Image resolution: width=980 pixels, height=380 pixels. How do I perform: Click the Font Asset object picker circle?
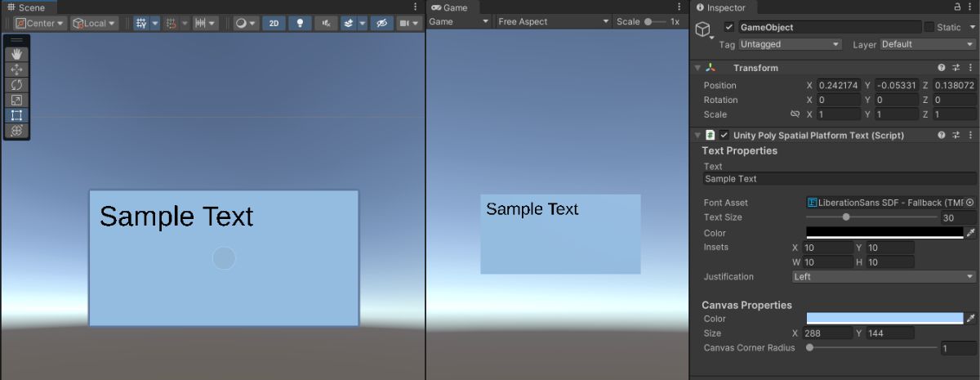pyautogui.click(x=969, y=202)
